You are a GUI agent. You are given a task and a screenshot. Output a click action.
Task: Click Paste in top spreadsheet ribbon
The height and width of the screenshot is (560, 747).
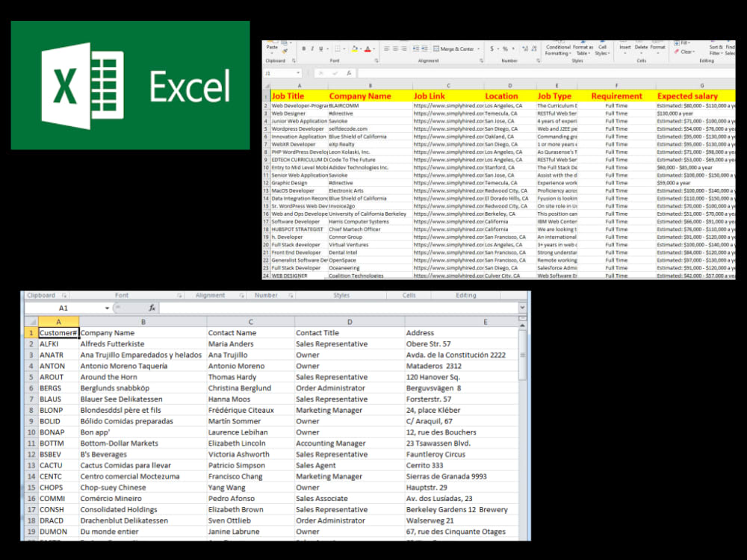pos(272,47)
